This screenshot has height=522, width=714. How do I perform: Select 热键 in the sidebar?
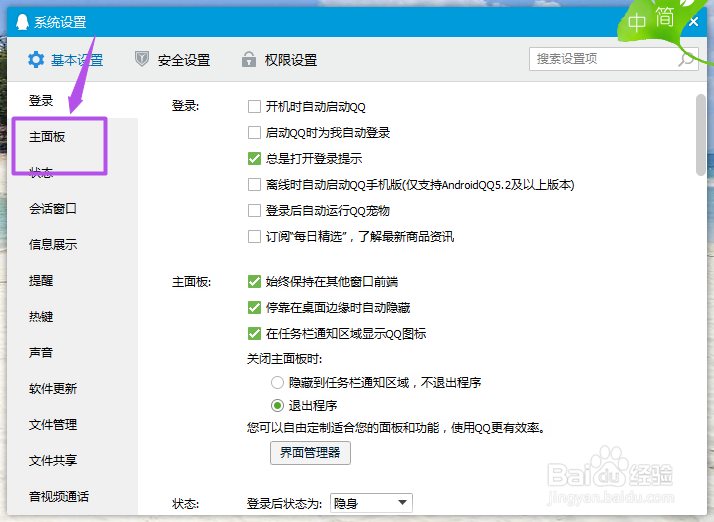click(41, 316)
